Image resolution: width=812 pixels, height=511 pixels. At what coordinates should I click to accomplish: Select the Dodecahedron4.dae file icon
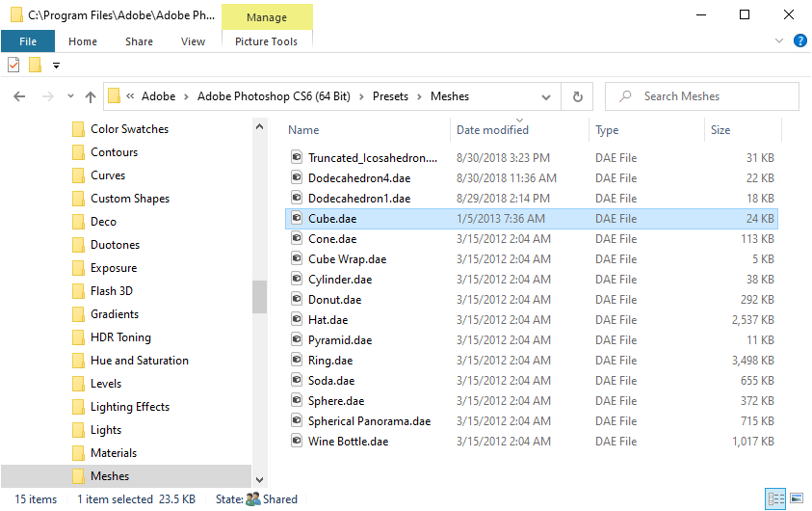click(x=297, y=177)
